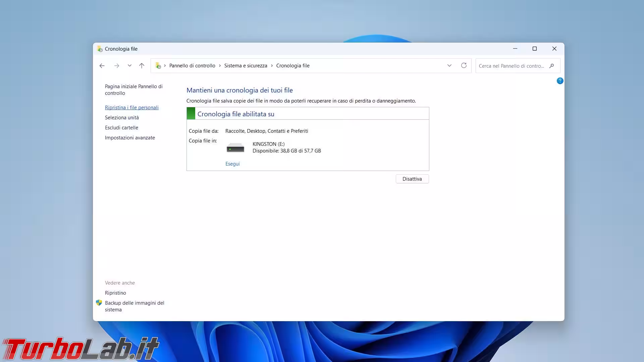
Task: Click the KINGSTON drive icon
Action: coord(235,147)
